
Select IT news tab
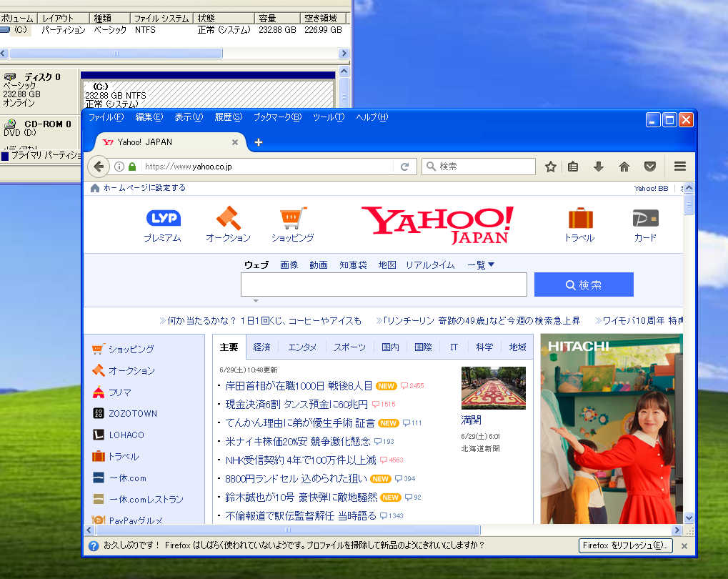coord(454,347)
